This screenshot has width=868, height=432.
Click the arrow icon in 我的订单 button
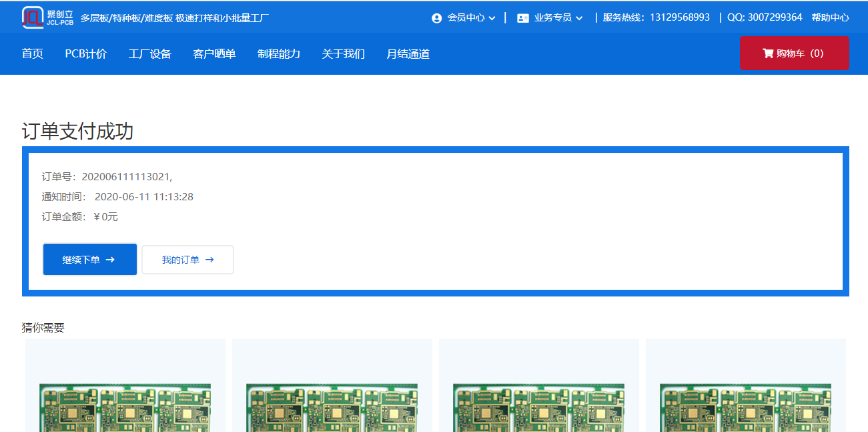tap(209, 260)
